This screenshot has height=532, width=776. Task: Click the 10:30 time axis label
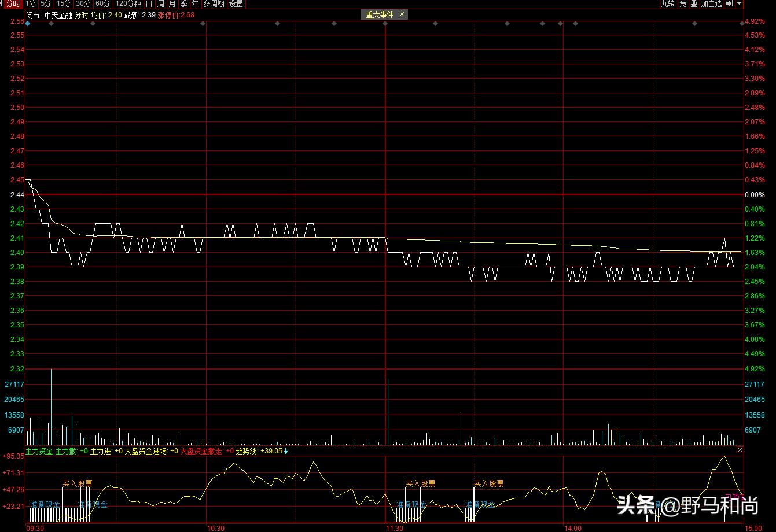[x=215, y=528]
